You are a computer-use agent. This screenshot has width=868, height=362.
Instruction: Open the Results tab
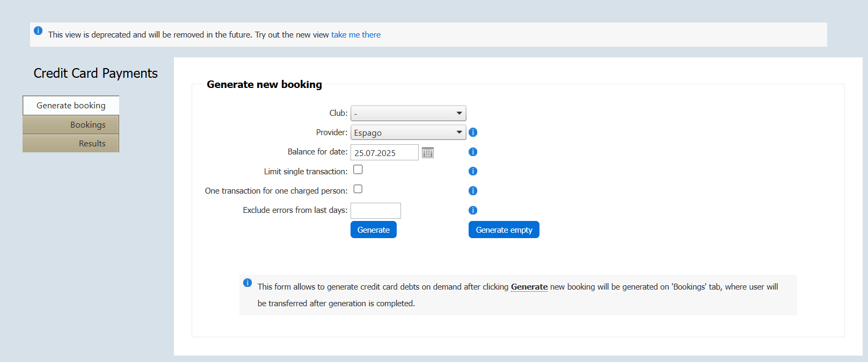coord(71,144)
